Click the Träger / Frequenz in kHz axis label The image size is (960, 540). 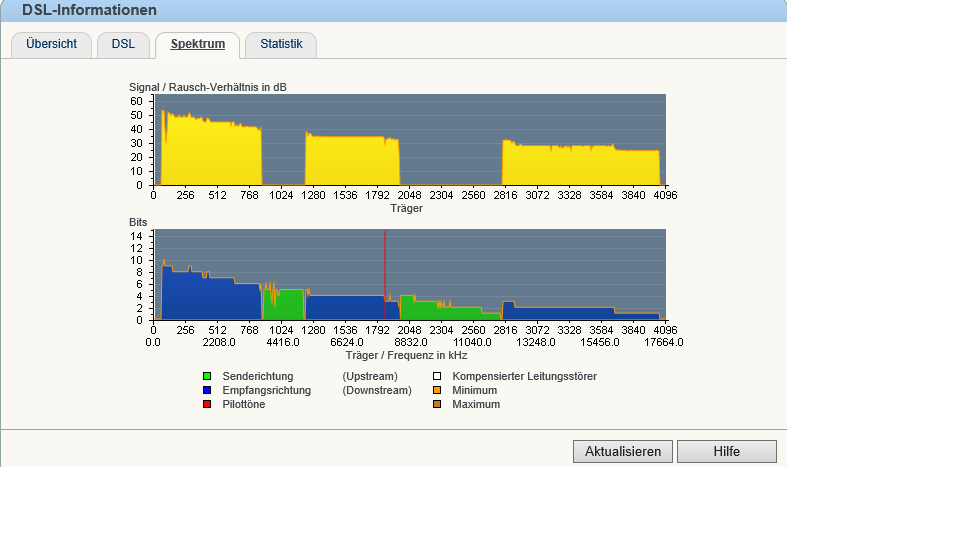click(406, 355)
